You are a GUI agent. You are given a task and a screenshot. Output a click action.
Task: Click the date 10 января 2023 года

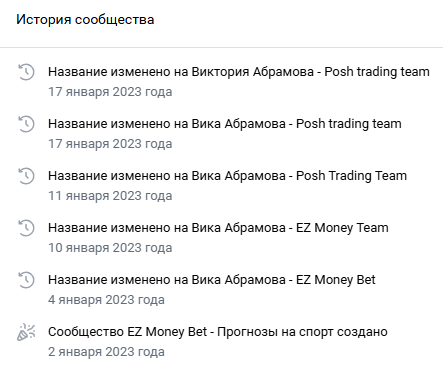(x=110, y=248)
